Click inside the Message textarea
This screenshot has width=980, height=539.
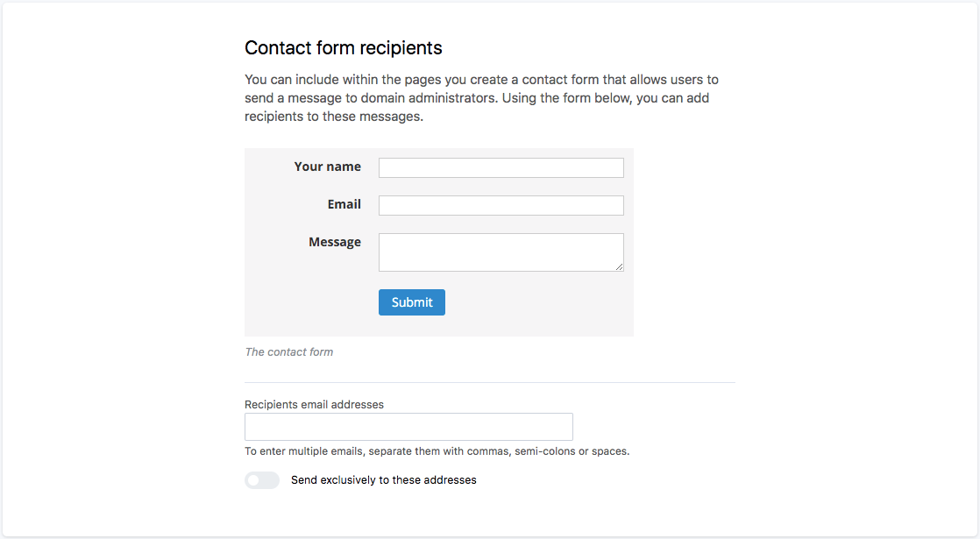coord(501,252)
